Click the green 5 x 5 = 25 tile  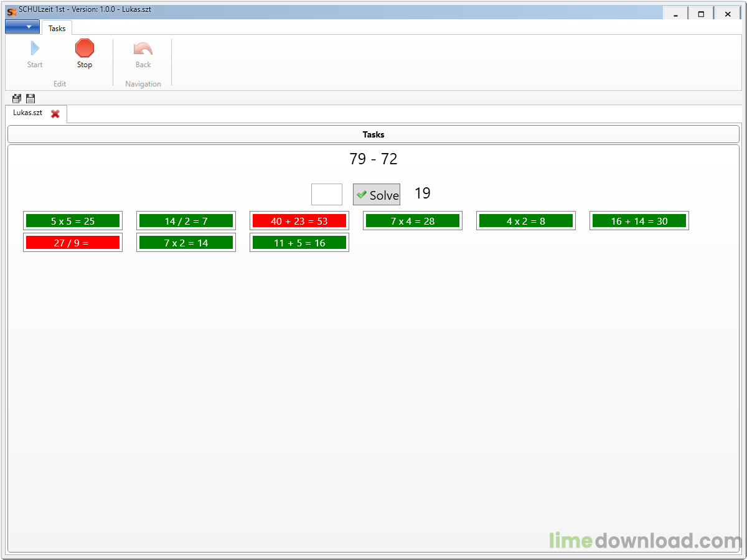coord(73,221)
